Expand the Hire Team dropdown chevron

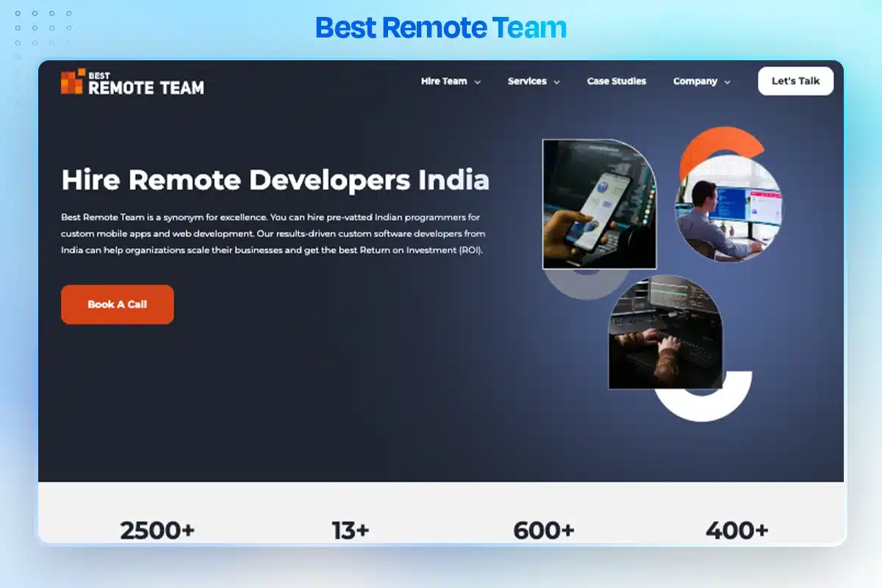[x=478, y=82]
